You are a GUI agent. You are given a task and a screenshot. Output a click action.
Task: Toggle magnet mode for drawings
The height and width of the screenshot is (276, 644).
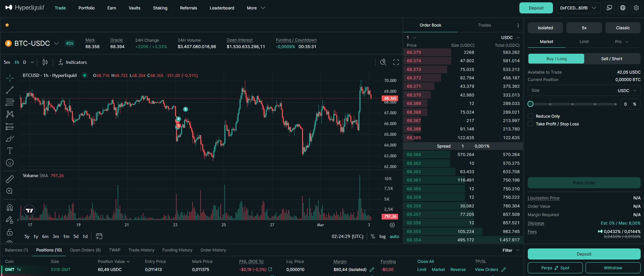(x=10, y=207)
